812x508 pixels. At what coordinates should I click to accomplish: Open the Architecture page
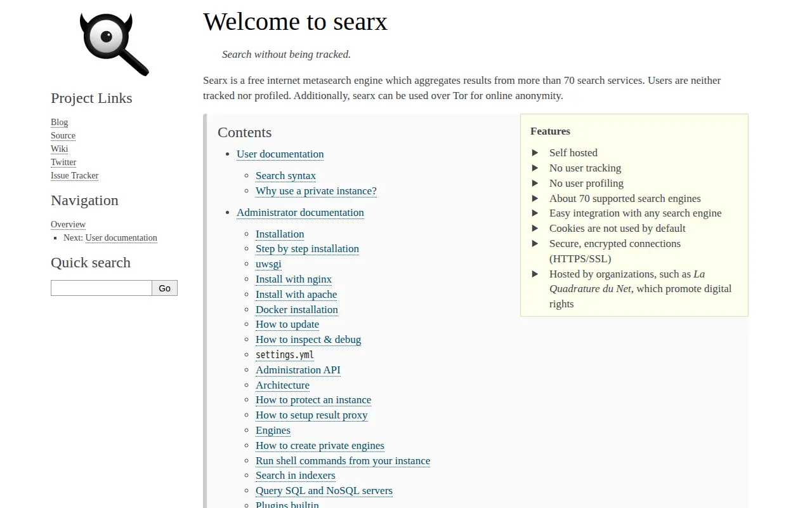282,385
